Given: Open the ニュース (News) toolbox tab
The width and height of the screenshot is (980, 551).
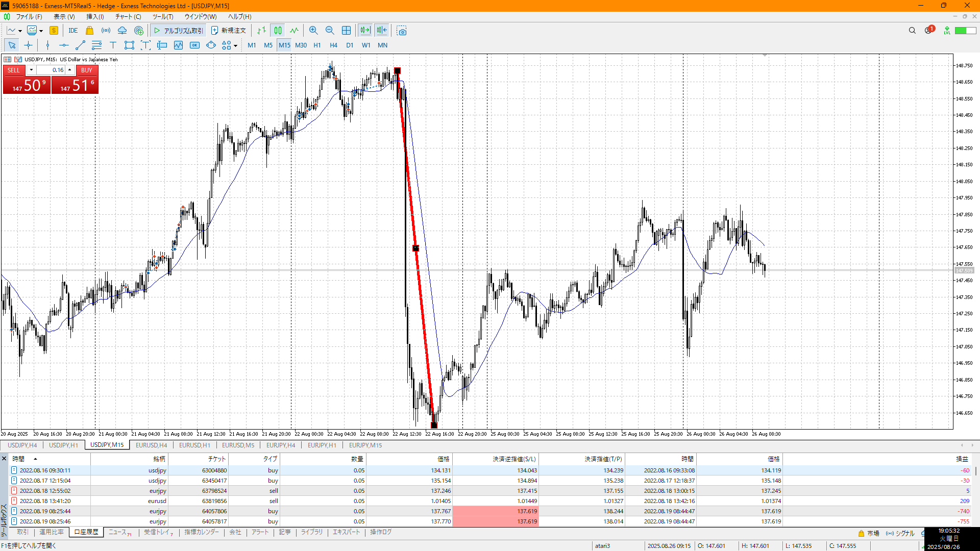Looking at the screenshot, I should point(119,532).
